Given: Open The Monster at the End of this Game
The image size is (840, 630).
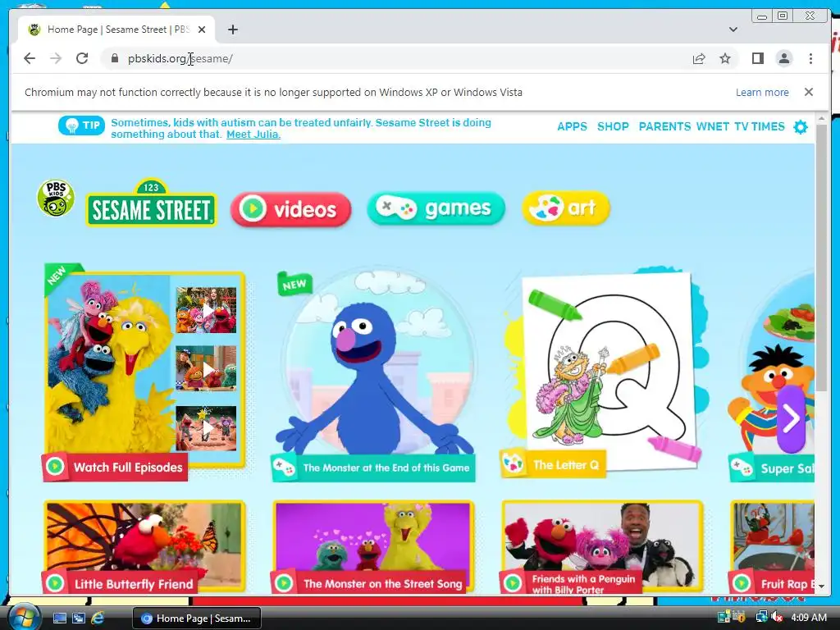Looking at the screenshot, I should pos(374,375).
